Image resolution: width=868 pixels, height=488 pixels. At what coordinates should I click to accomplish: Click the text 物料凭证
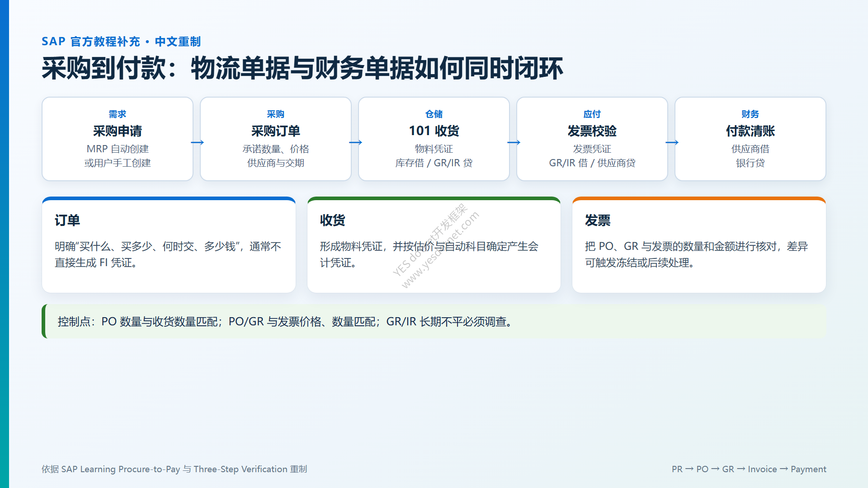tap(434, 149)
